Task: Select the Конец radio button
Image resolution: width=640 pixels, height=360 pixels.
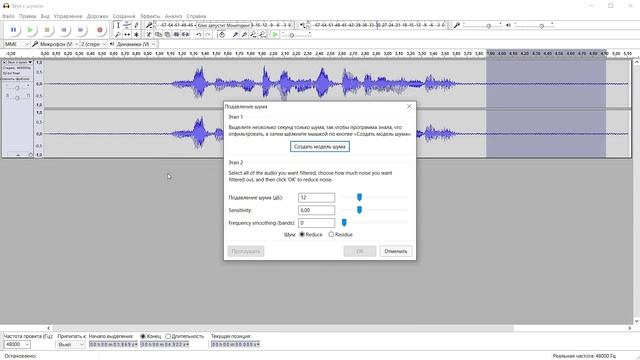Action: (143, 336)
